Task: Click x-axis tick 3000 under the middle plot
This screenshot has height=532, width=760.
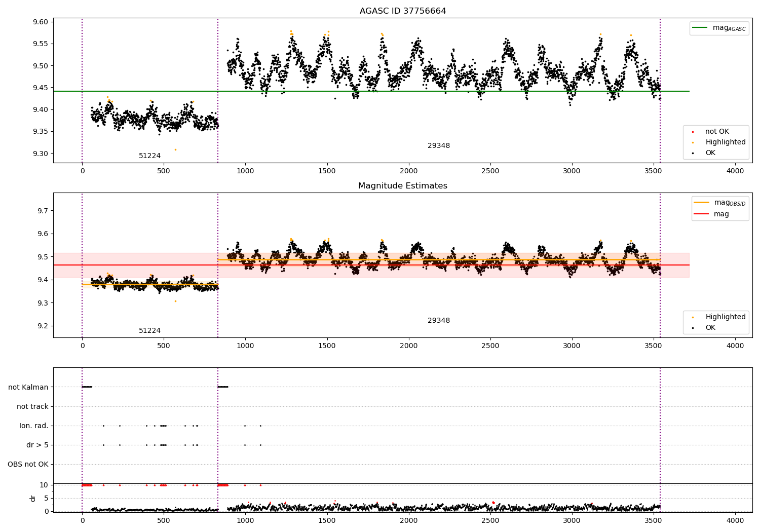Action: coord(572,346)
